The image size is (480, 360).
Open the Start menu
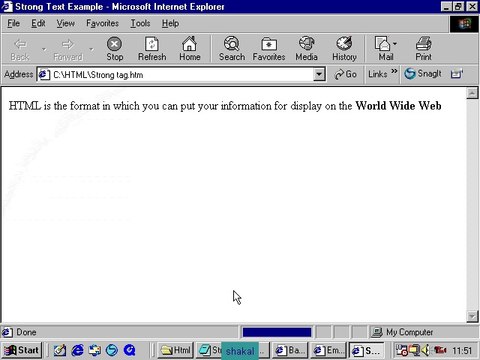(x=21, y=350)
